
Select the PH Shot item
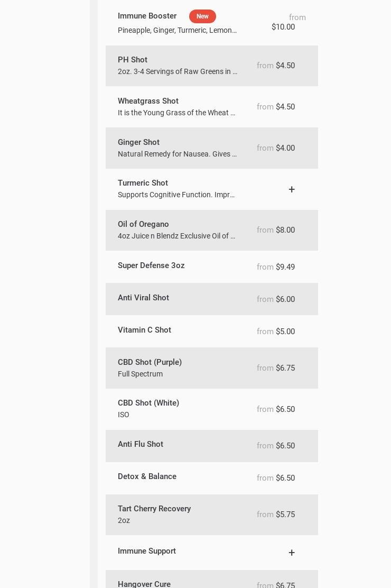133,60
